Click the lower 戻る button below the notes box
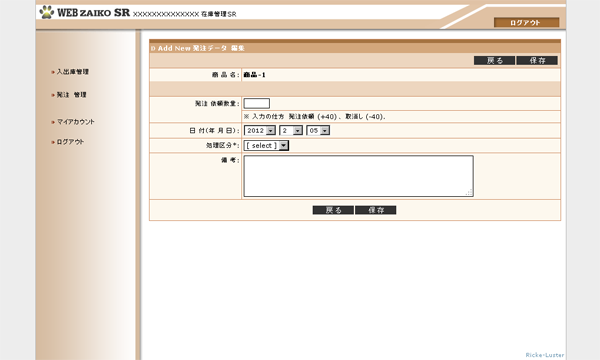600x360 pixels. (x=333, y=210)
